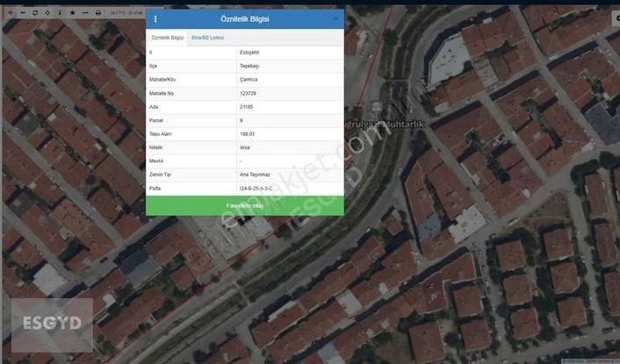Click the zoom out minus icon
Image resolution: width=620 pixels, height=364 pixels.
(x=22, y=13)
